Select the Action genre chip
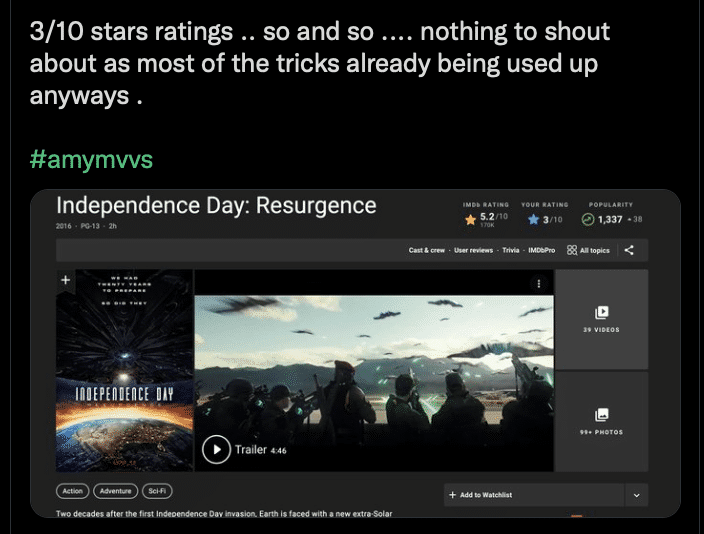Viewport: 704px width, 534px height. 73,491
